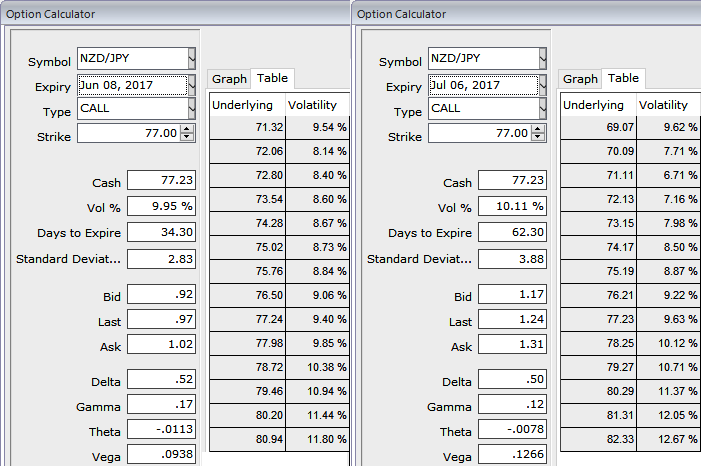Click Gamma field showing .17
702x466 pixels.
tap(162, 405)
